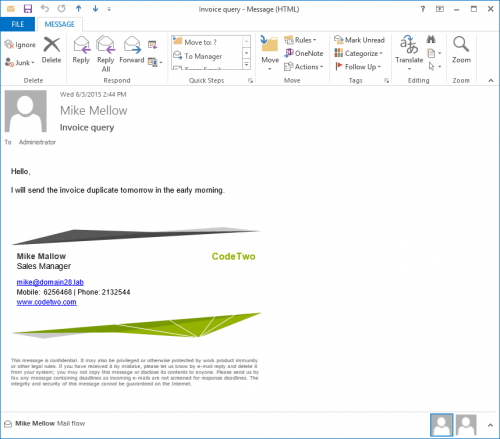Delete this message
Image resolution: width=500 pixels, height=439 pixels.
[x=51, y=50]
